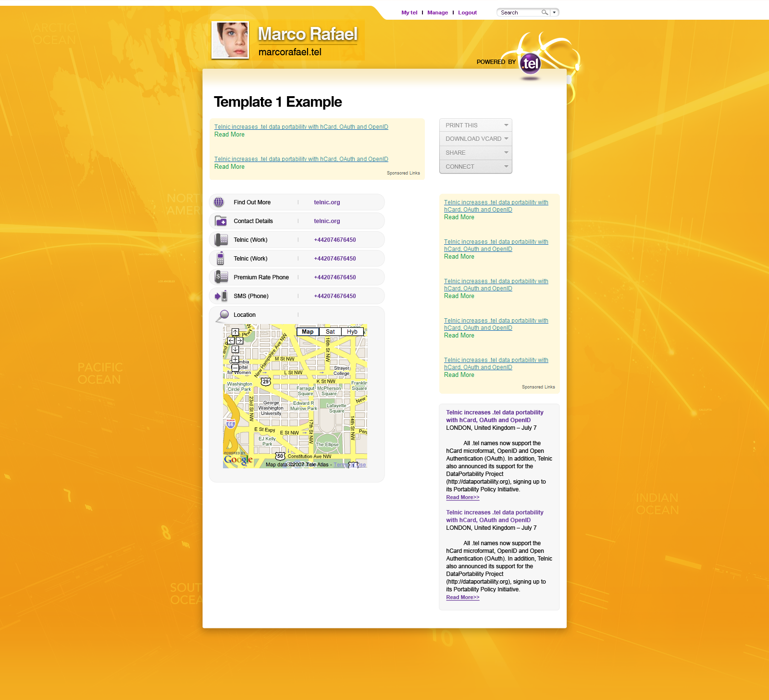Click the Location label
Screen dimensions: 769x700
pos(245,315)
